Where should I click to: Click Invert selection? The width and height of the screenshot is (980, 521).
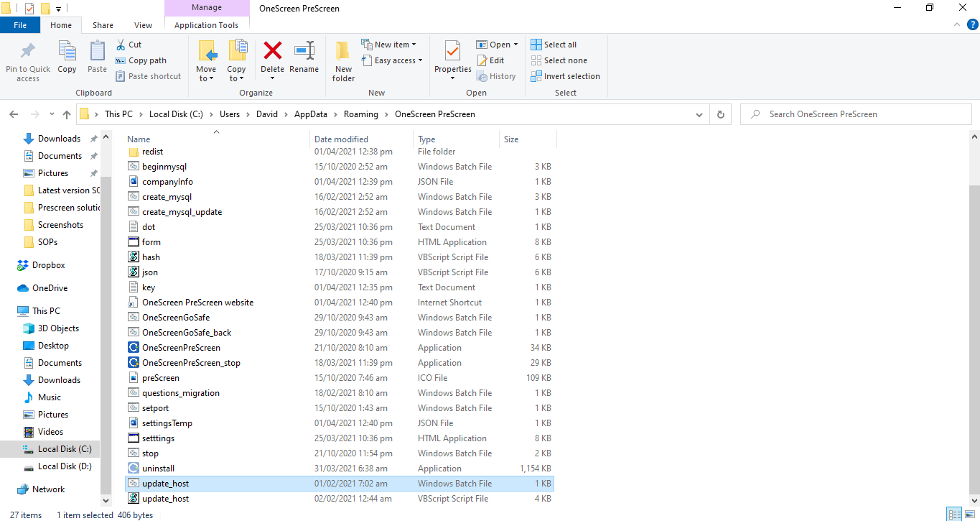pyautogui.click(x=566, y=76)
